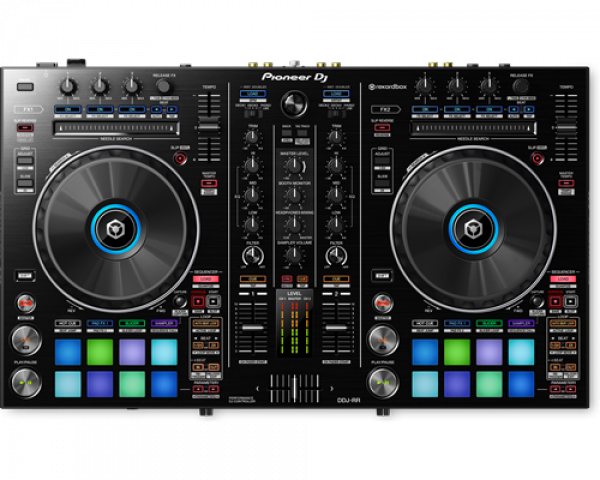This screenshot has height=480, width=600.
Task: Tap channel 1 headphone CUE button
Action: (253, 279)
